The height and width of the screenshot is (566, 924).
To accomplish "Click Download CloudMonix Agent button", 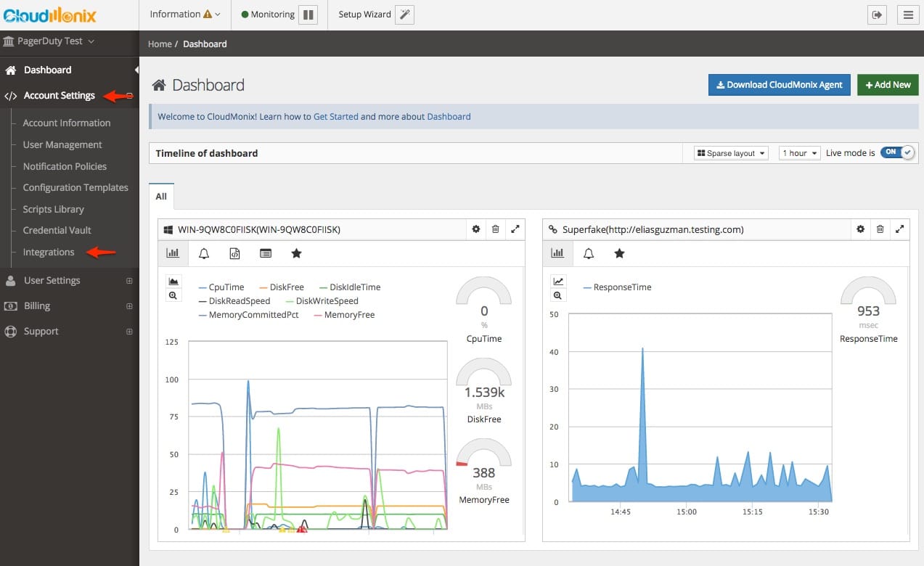I will point(779,85).
